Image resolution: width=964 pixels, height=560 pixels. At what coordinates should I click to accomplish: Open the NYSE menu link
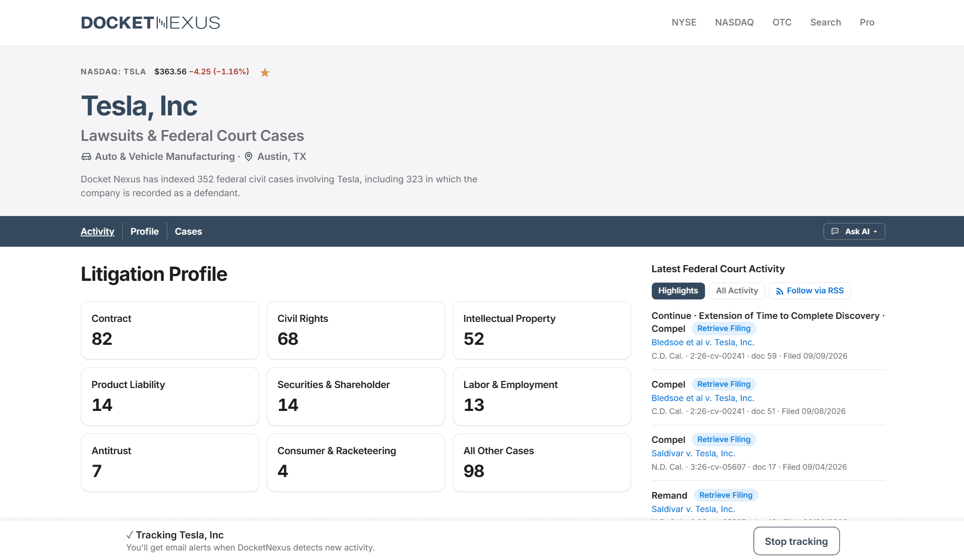click(x=684, y=22)
